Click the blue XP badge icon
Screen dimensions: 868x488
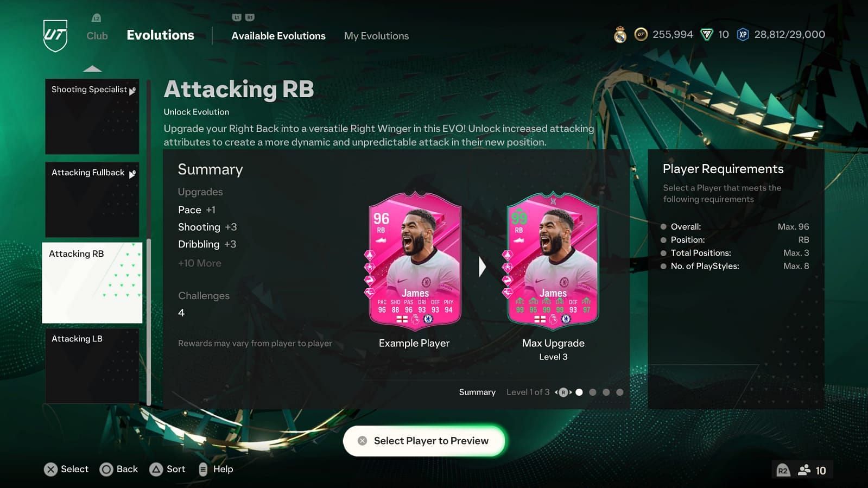click(x=743, y=35)
